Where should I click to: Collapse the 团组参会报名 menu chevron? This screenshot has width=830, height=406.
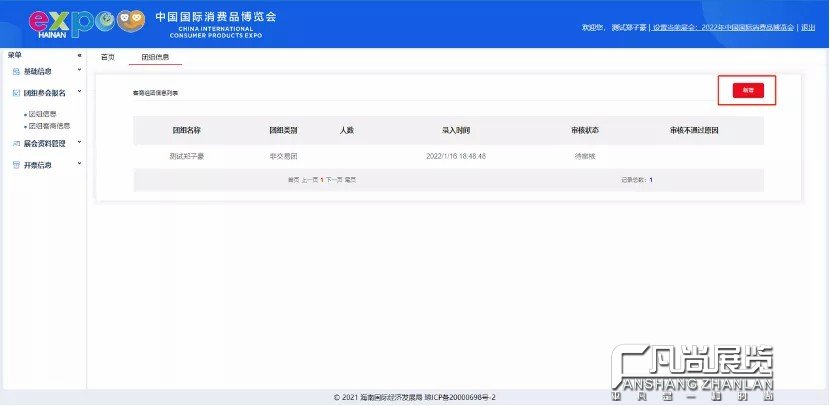(79, 93)
